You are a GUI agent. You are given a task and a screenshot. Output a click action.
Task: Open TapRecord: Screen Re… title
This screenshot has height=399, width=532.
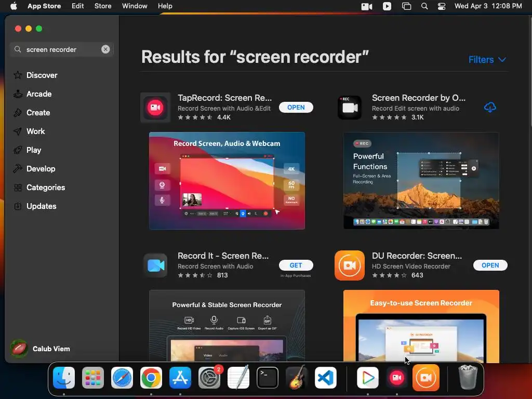[224, 98]
